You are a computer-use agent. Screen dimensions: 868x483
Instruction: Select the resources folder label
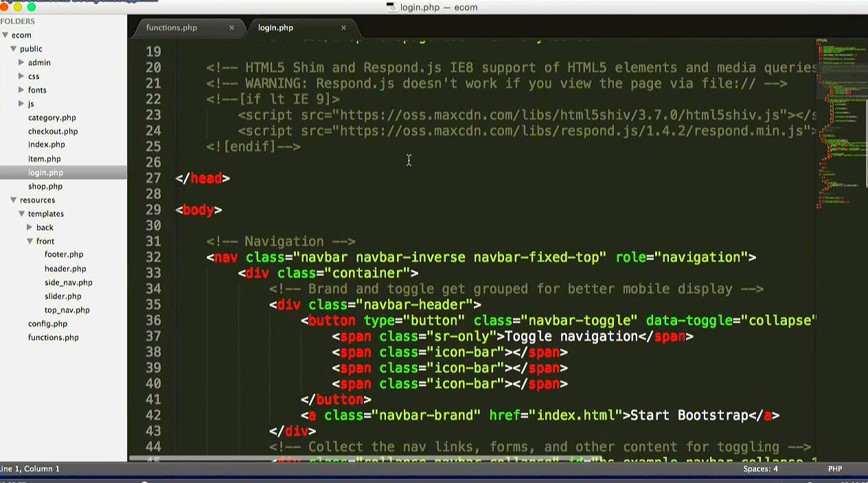point(37,200)
